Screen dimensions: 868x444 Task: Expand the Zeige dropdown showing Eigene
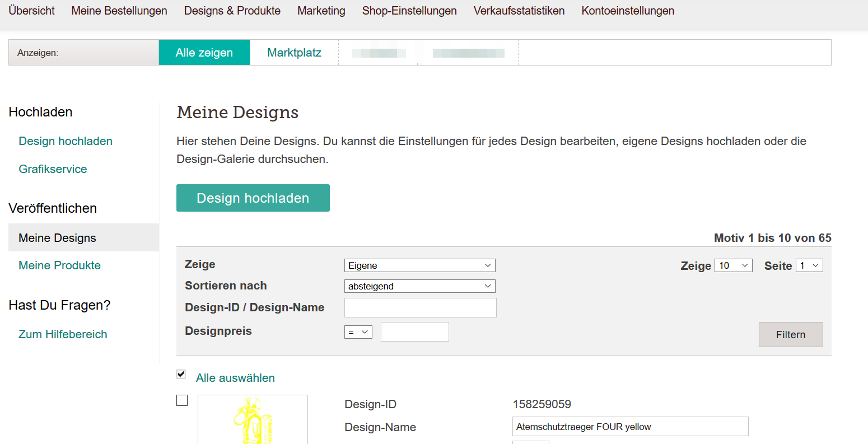(419, 265)
